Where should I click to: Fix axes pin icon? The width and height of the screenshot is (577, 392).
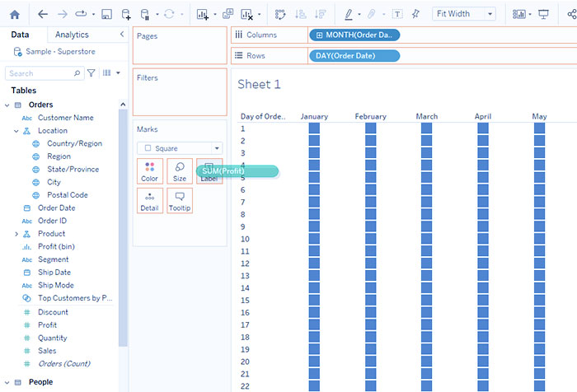[x=415, y=14]
